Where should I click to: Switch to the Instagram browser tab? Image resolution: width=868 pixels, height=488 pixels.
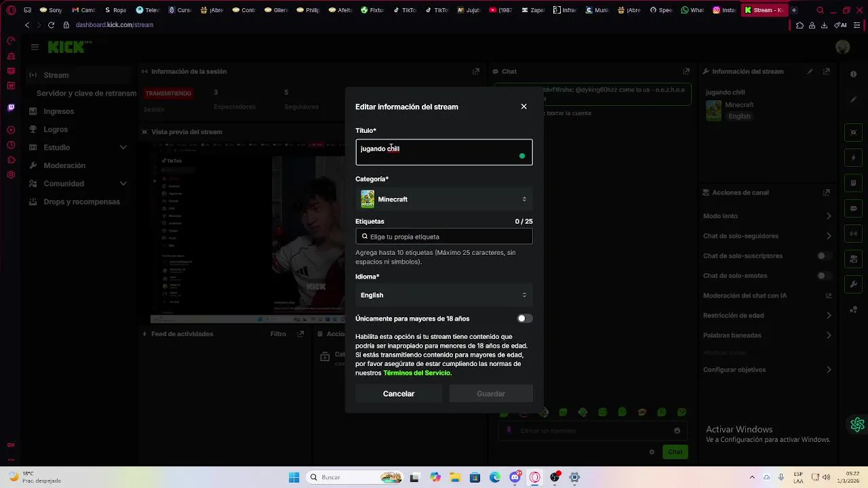tap(725, 10)
